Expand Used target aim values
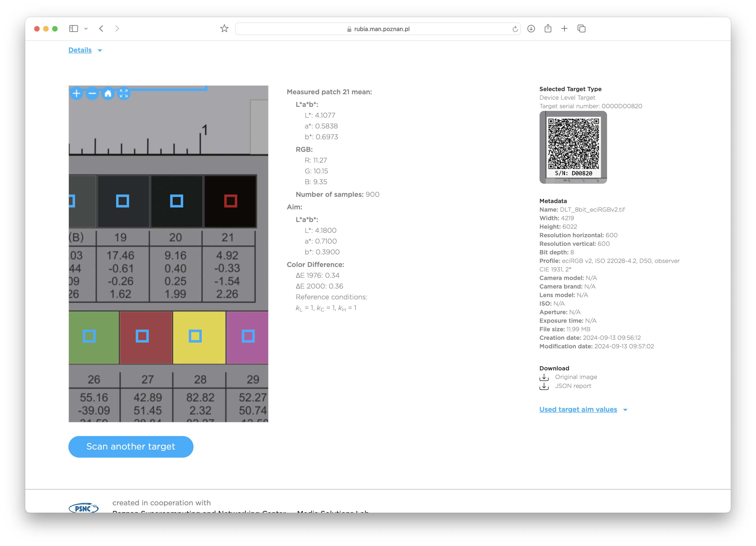 click(578, 409)
